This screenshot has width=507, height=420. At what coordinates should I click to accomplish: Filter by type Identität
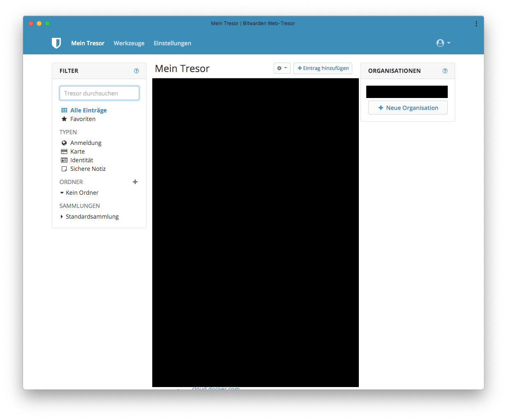click(x=81, y=160)
